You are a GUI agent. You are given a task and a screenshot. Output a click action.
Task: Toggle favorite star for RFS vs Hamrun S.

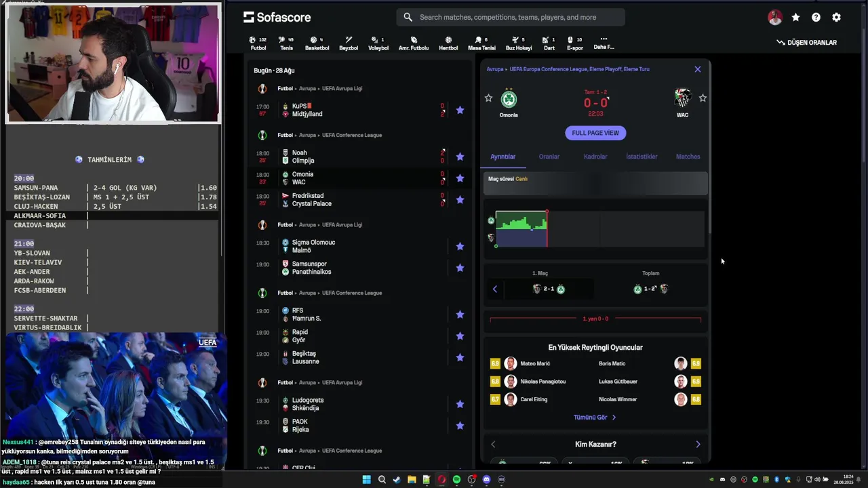coord(460,314)
